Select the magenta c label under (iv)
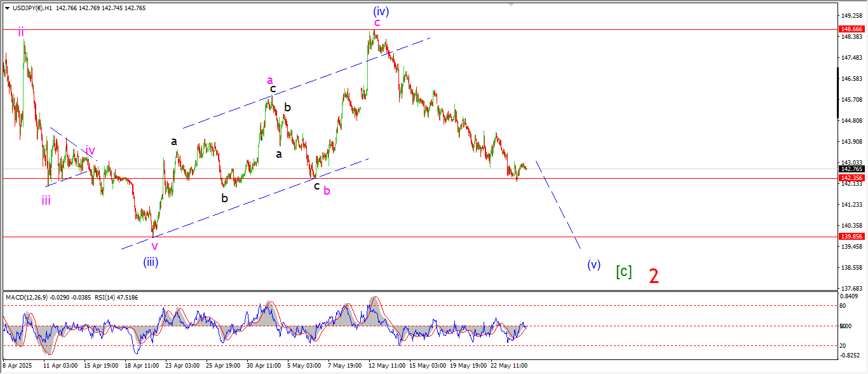868x374 pixels. coord(377,23)
